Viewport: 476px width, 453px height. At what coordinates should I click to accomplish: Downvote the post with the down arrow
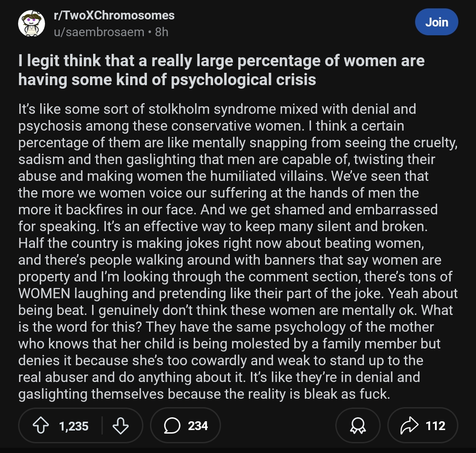[x=120, y=426]
